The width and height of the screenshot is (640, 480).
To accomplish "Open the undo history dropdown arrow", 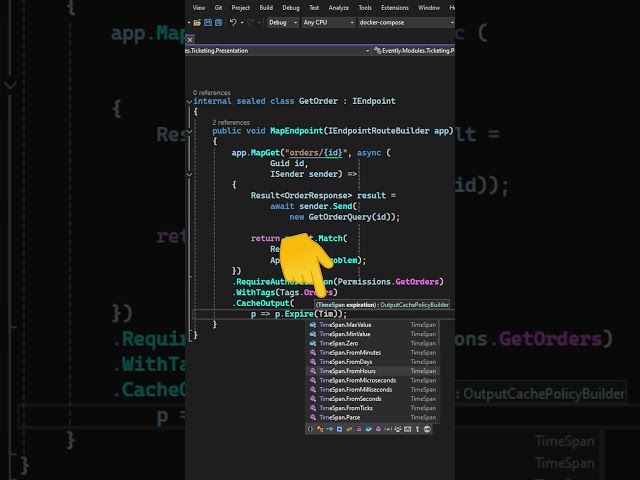I will [242, 22].
